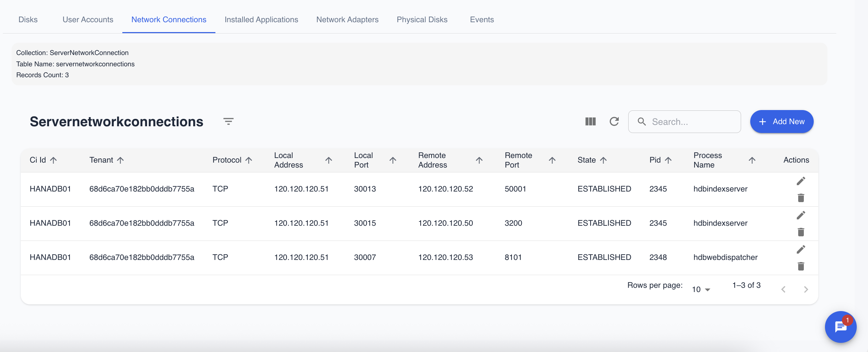Sort the table by Local Port
The height and width of the screenshot is (352, 868).
pos(393,160)
